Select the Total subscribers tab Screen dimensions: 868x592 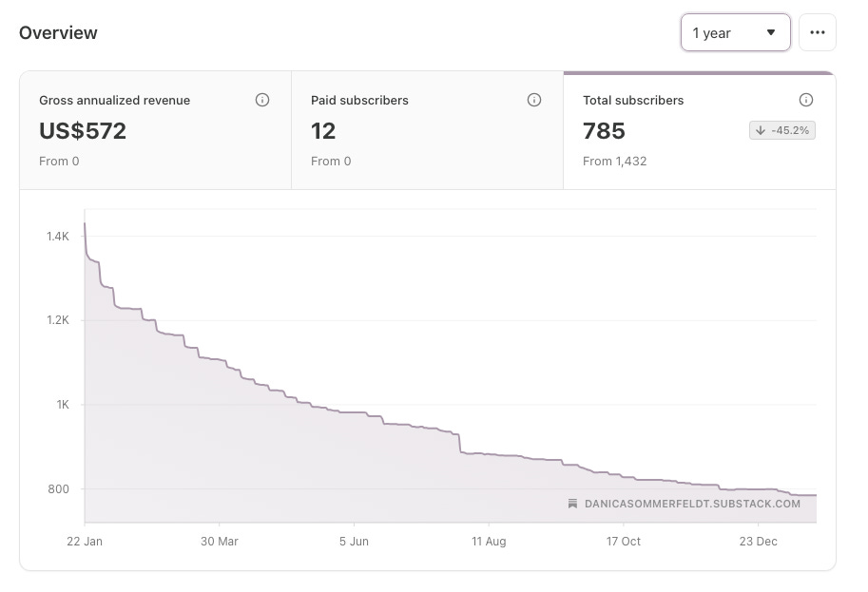700,130
